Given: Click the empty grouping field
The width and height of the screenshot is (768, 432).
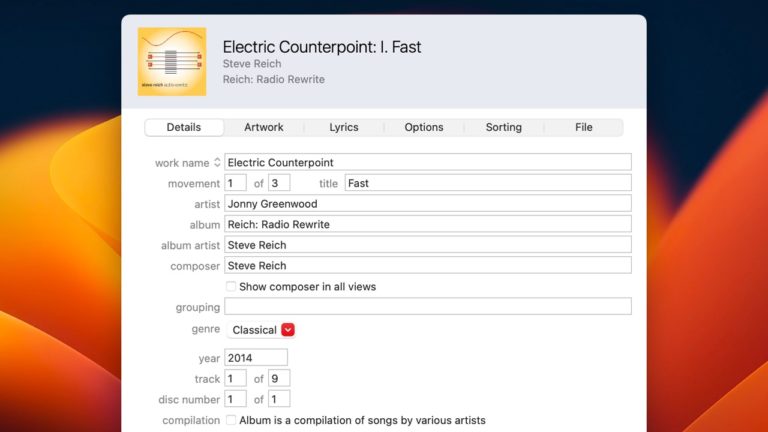Looking at the screenshot, I should tap(428, 307).
